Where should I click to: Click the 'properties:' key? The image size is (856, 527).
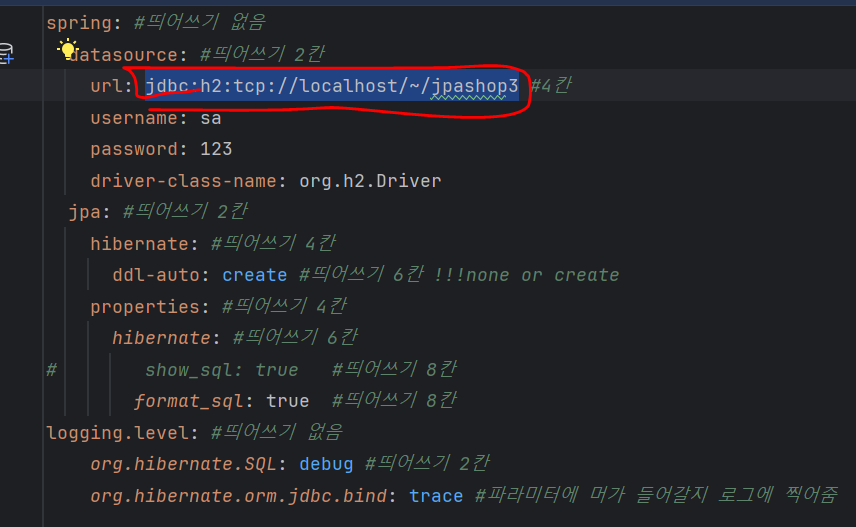[150, 306]
